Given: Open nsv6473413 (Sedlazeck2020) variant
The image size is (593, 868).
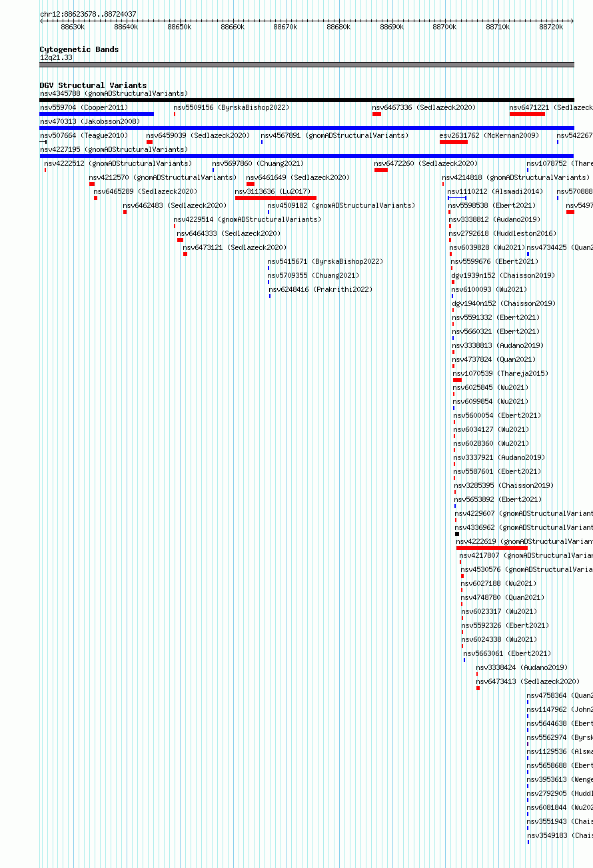Looking at the screenshot, I should tap(528, 681).
